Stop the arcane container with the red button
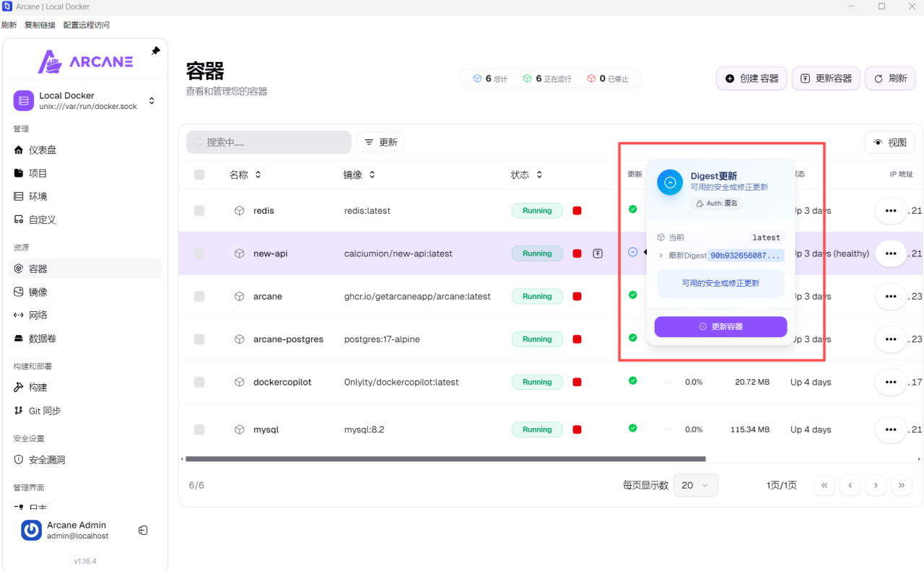Screen dimensions: 924x571 point(577,296)
